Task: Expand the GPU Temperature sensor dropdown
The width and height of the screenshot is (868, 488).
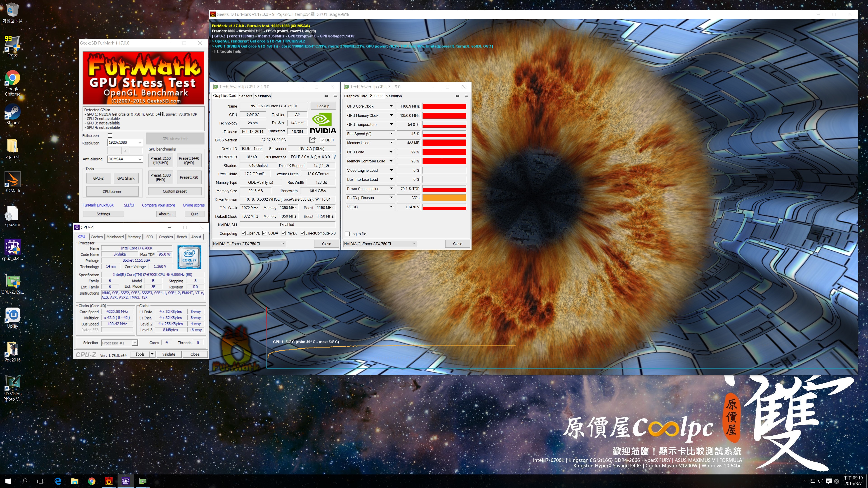Action: click(391, 124)
